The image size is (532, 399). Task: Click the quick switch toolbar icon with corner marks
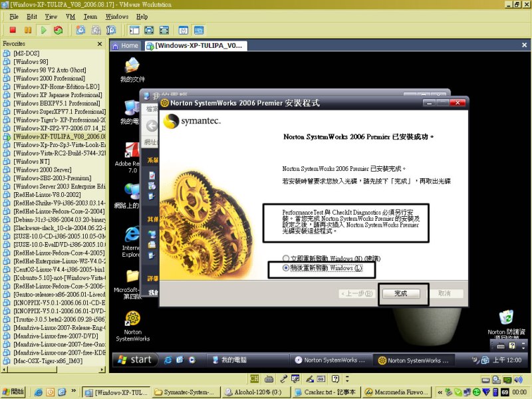coord(164,30)
